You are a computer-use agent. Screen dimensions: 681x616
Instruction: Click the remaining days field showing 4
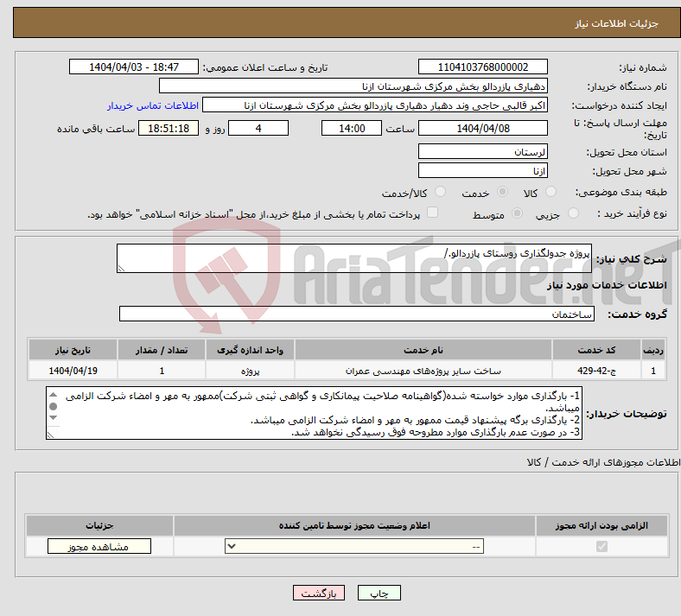click(x=258, y=128)
